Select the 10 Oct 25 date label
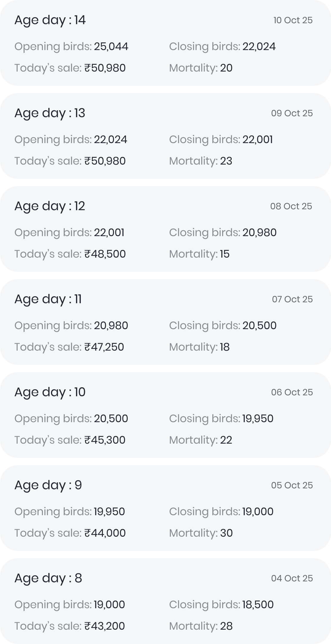This screenshot has height=644, width=331. 293,20
